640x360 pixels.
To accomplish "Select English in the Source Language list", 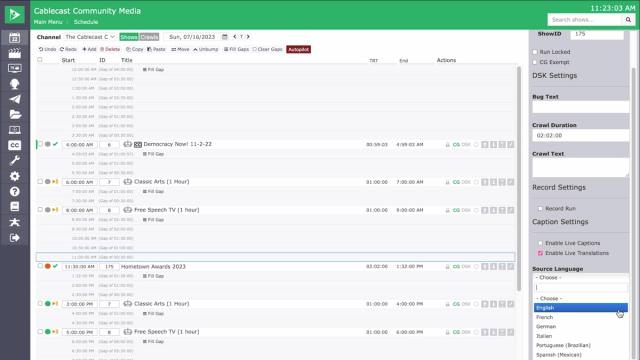I will (580, 308).
